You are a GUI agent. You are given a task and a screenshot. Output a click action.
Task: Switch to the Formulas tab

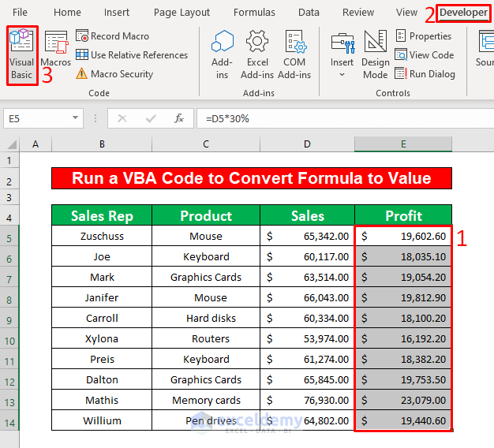pos(254,13)
